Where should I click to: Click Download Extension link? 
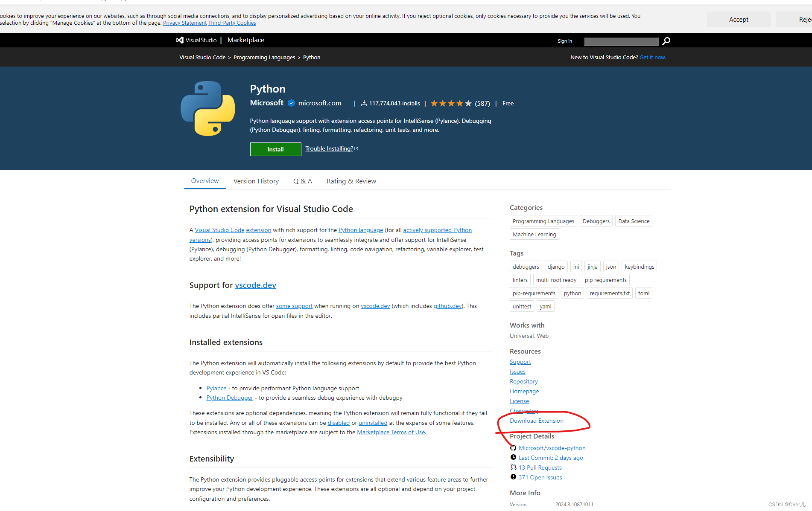pyautogui.click(x=537, y=421)
